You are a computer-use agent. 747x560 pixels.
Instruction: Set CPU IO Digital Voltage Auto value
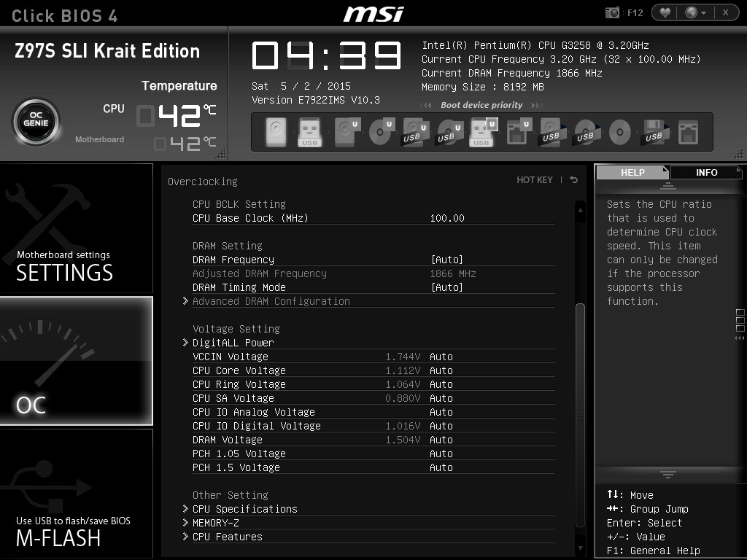[x=441, y=425]
